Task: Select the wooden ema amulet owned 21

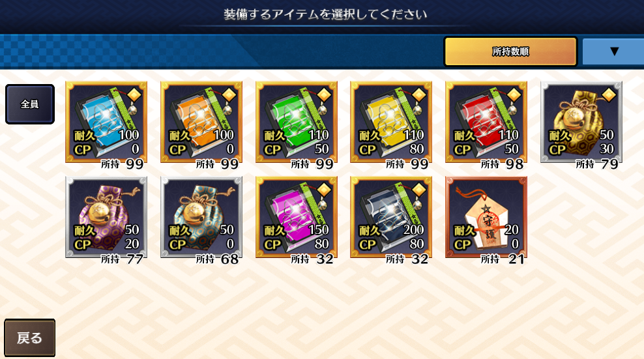Action: (x=486, y=217)
